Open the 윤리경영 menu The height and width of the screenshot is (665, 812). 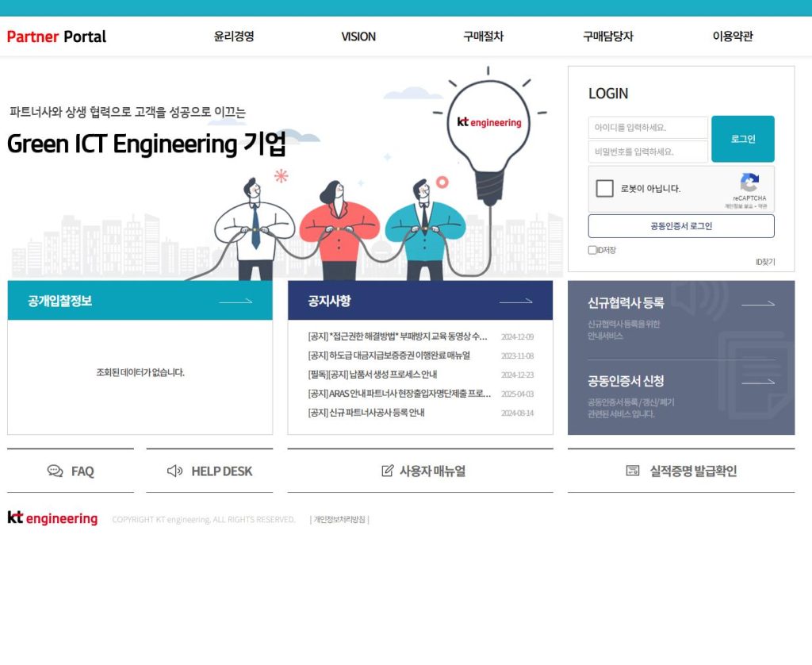pyautogui.click(x=234, y=37)
